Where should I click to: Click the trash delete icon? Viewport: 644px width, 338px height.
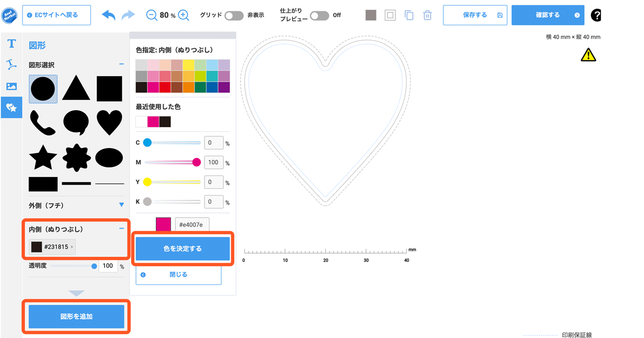point(427,15)
